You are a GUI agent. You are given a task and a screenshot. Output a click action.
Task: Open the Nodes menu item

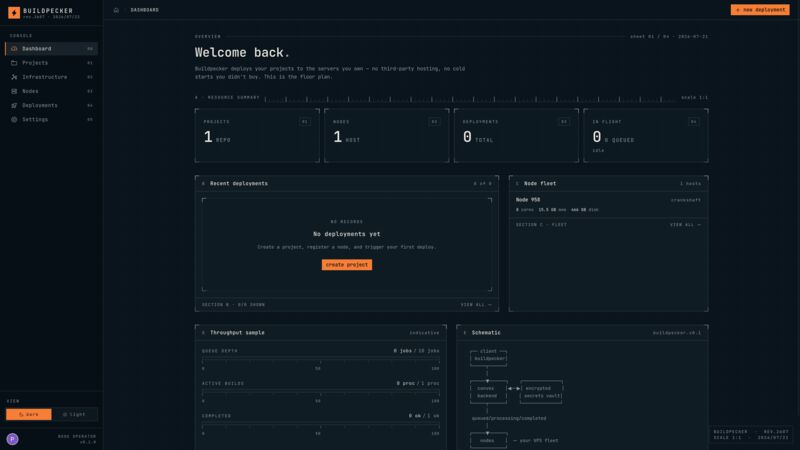coord(52,91)
